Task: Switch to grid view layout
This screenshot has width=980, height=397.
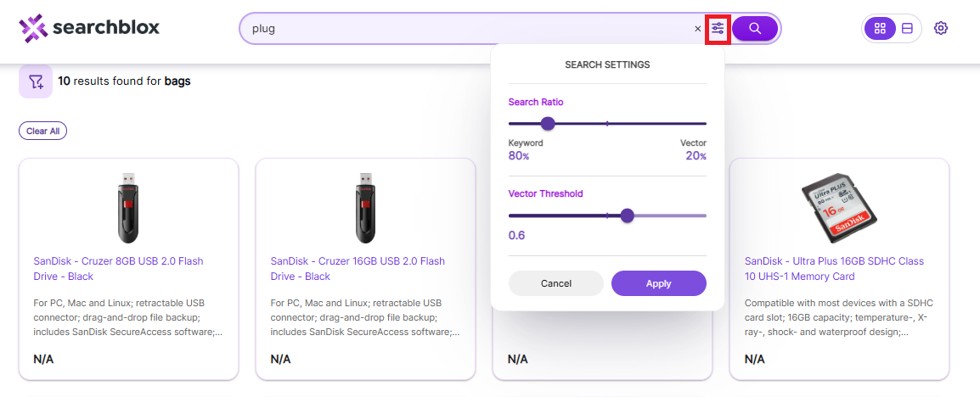Action: (880, 28)
